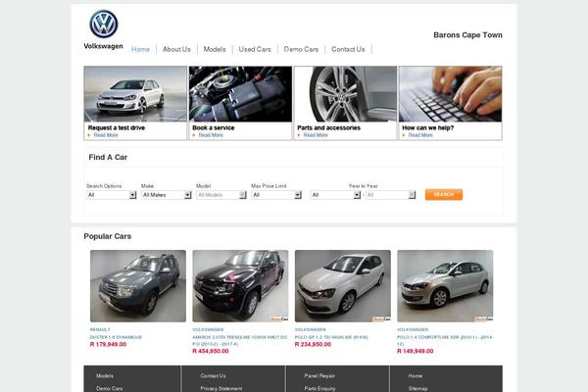The image size is (588, 392).
Task: Open the starting year dropdown
Action: tap(335, 195)
